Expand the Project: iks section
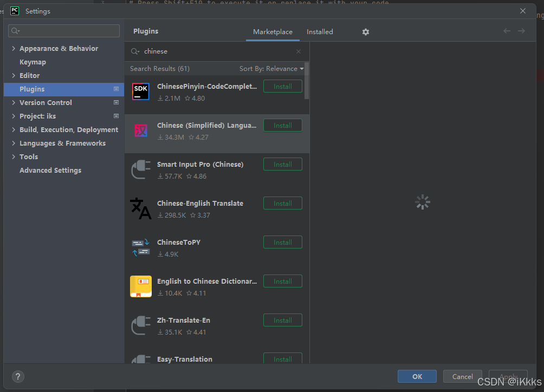The width and height of the screenshot is (544, 392). (x=14, y=116)
